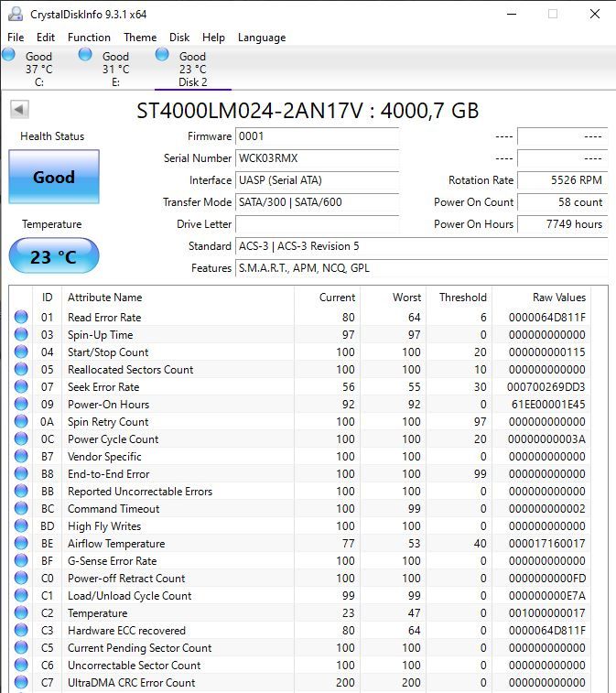Screen dimensions: 616x693
Task: Open the Edit menu
Action: [x=46, y=38]
